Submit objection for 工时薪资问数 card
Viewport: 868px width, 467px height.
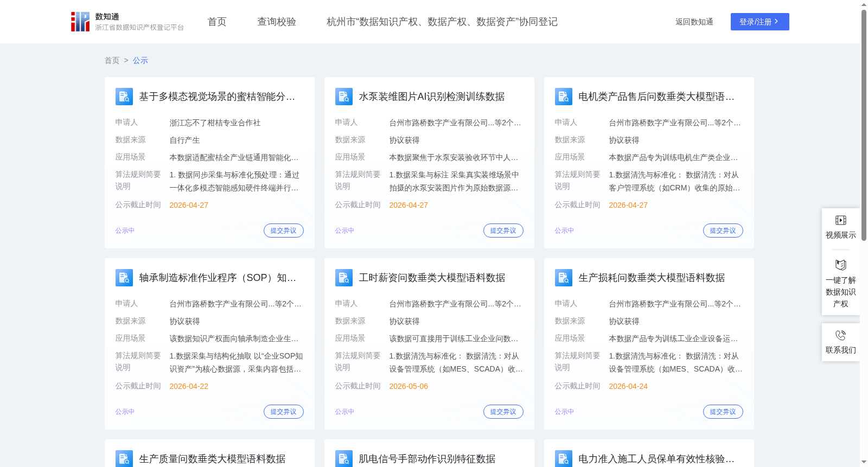pyautogui.click(x=503, y=412)
